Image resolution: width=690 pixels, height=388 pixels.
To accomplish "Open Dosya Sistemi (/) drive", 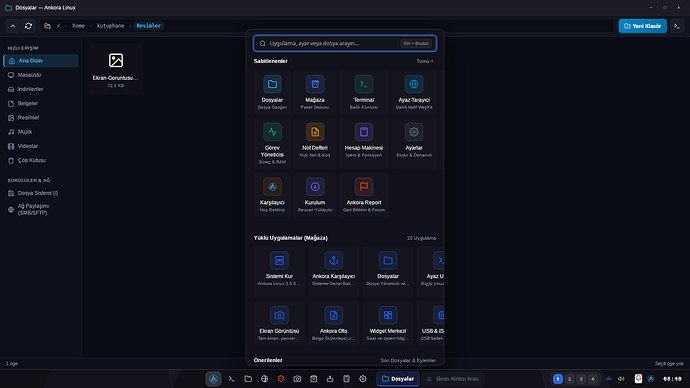I will (41, 193).
